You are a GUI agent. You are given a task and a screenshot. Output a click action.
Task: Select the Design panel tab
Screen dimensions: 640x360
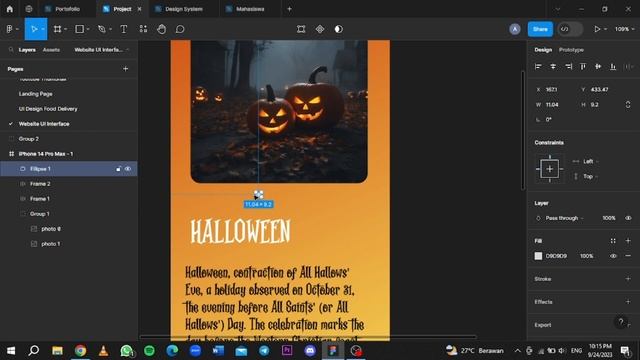543,50
